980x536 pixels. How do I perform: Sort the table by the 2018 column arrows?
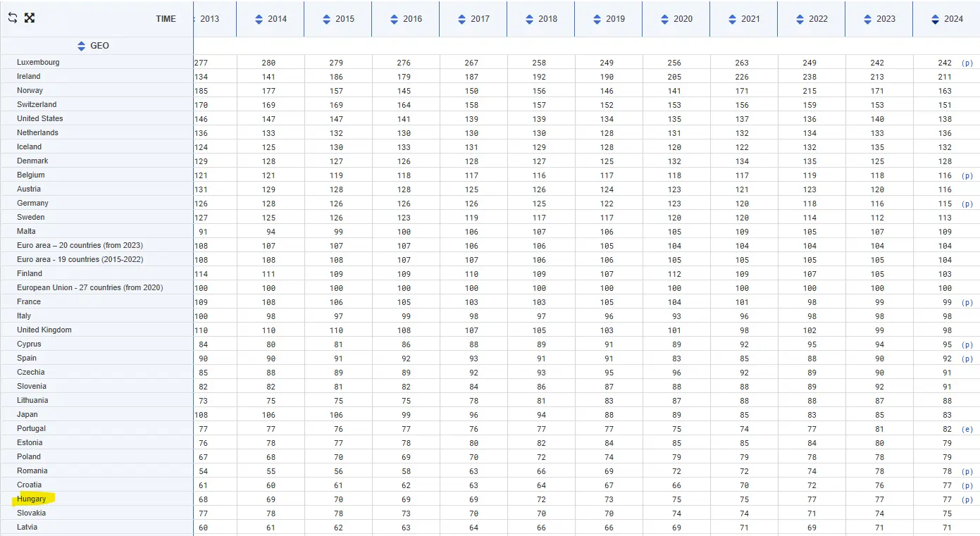click(529, 19)
